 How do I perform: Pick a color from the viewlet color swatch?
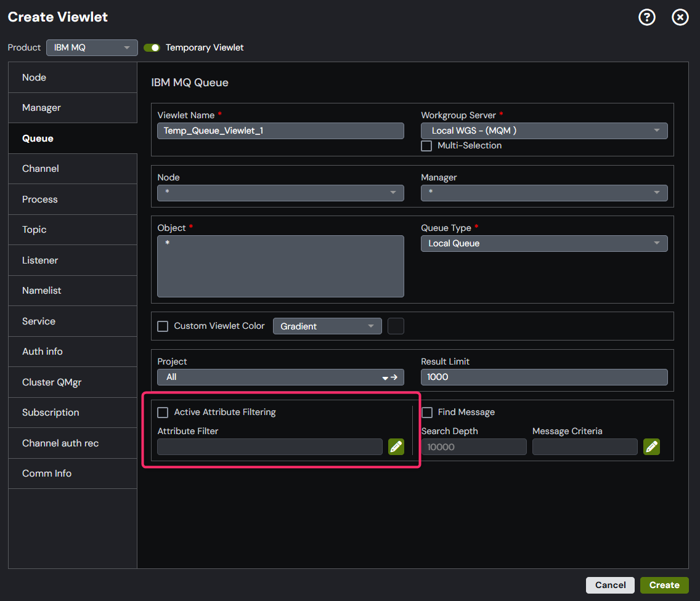pos(396,326)
